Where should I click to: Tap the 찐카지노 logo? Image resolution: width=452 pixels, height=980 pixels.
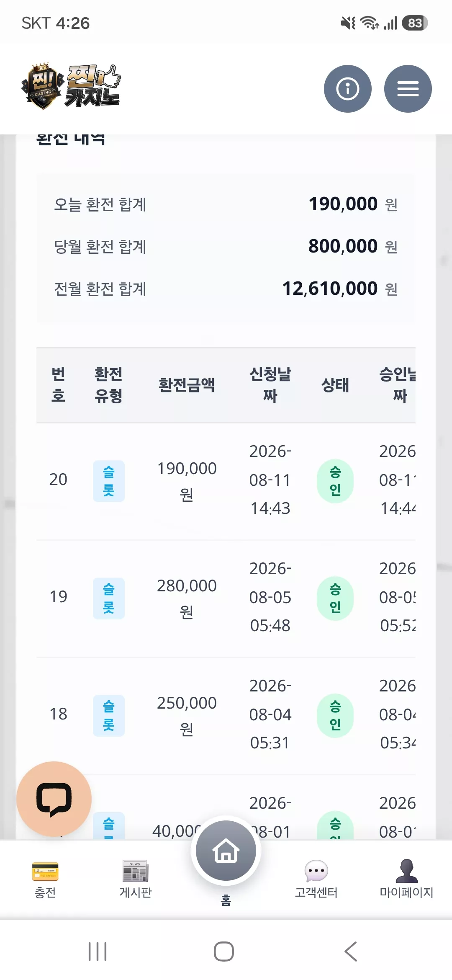(x=71, y=86)
